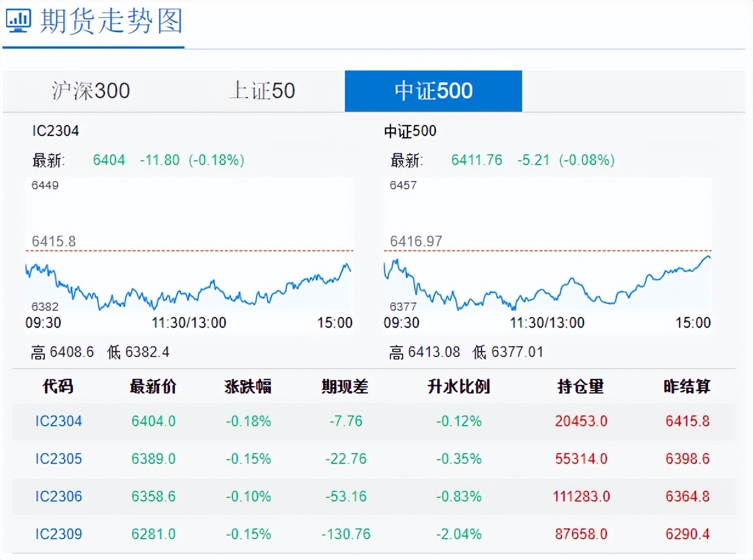Select the 中证500 tab
Screen dimensions: 753x560
pyautogui.click(x=432, y=90)
